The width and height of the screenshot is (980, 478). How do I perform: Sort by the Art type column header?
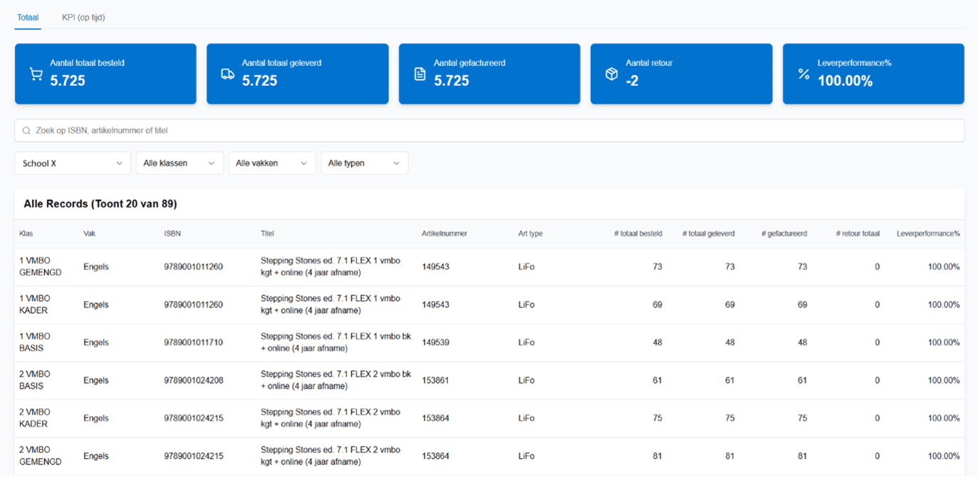531,233
